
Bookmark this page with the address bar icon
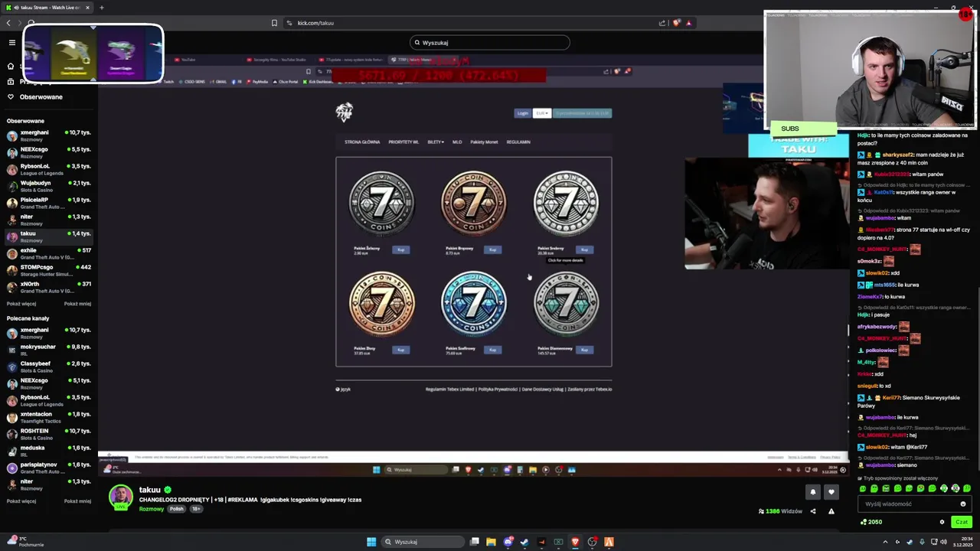pyautogui.click(x=274, y=23)
